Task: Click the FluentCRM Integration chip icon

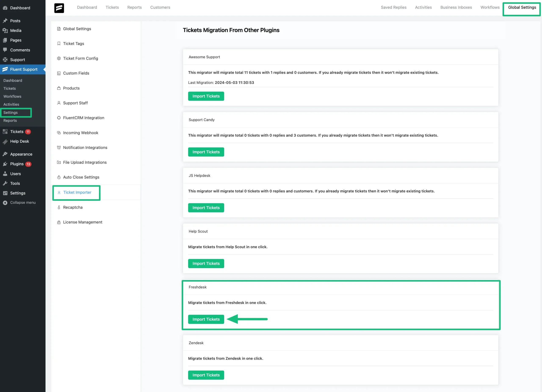Action: click(x=59, y=118)
